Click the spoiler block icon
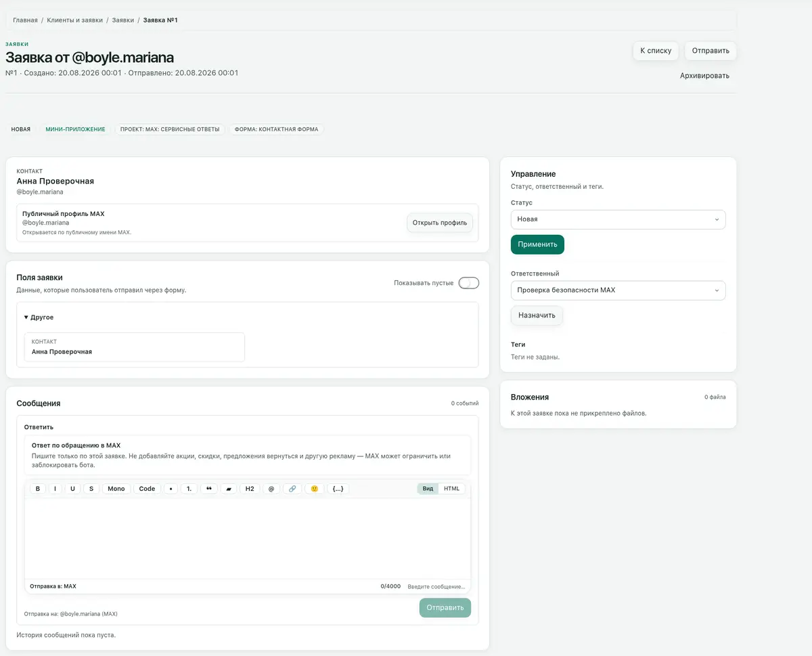This screenshot has width=812, height=656. tap(229, 489)
